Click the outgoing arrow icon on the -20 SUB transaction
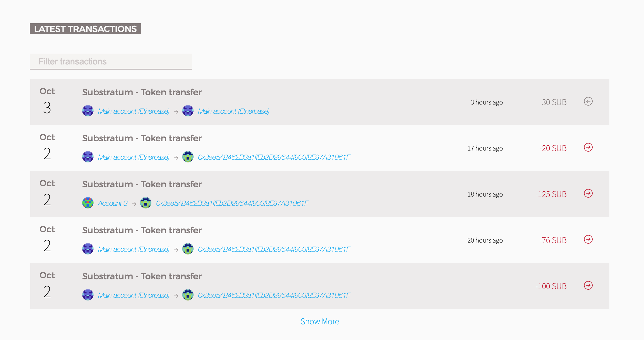This screenshot has height=340, width=644. click(588, 148)
